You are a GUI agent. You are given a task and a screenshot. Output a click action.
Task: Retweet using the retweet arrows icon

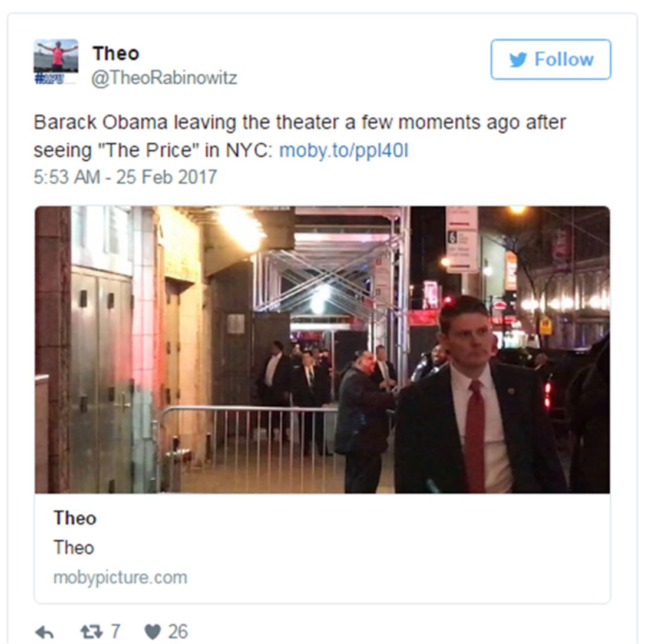(x=91, y=632)
